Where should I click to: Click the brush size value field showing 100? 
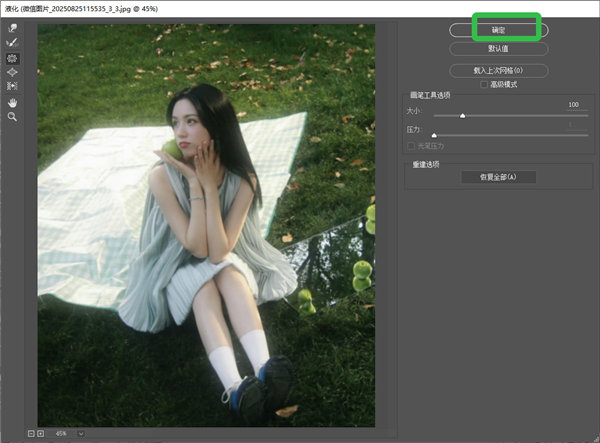(573, 104)
